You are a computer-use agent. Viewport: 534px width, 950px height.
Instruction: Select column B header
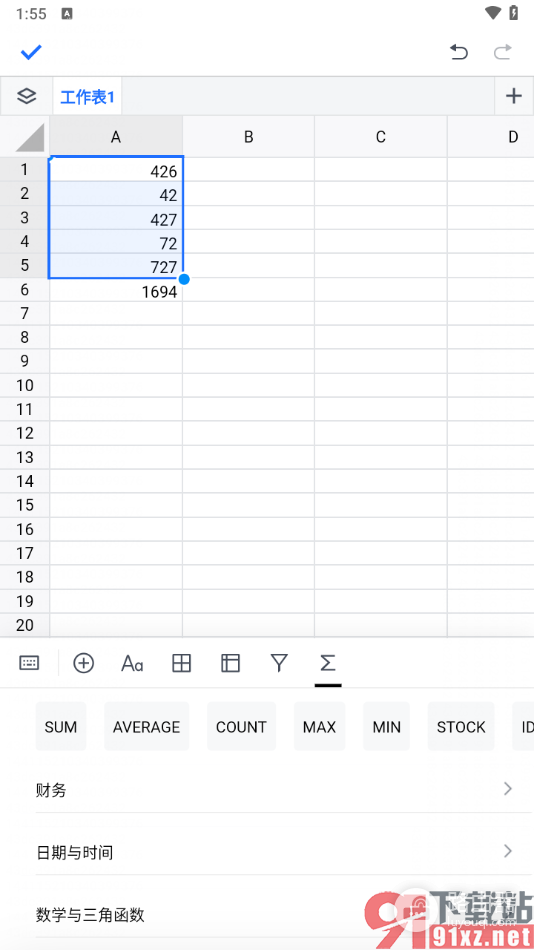[249, 137]
